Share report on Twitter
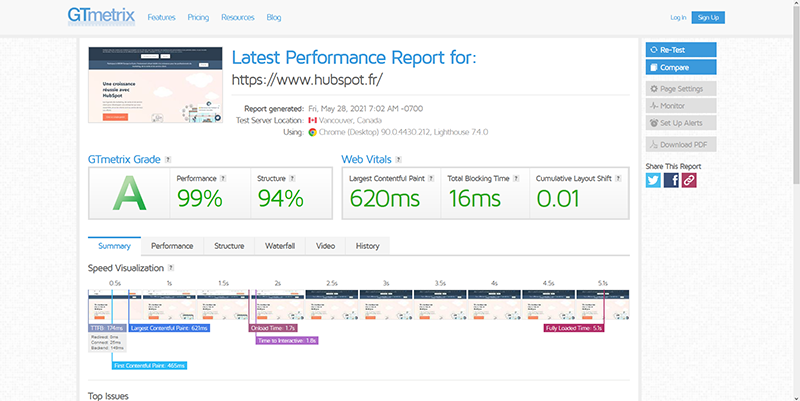 [653, 180]
